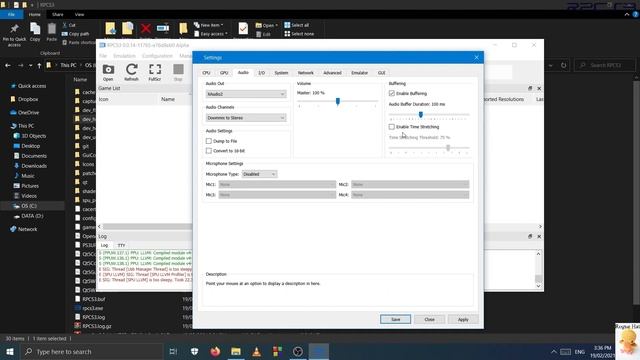The width and height of the screenshot is (640, 360).
Task: Click the New folder icon in Explorer ribbon
Action: click(183, 29)
